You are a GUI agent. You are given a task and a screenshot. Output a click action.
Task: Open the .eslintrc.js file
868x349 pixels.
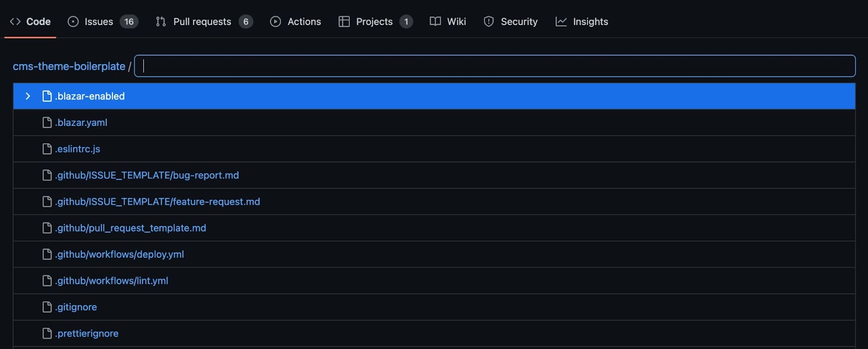[x=77, y=149]
